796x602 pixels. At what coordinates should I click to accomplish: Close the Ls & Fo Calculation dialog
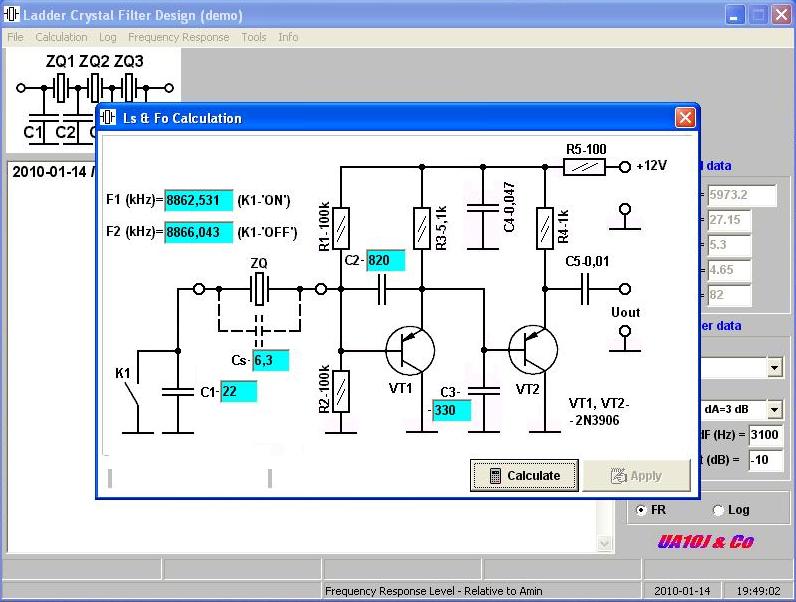click(685, 118)
